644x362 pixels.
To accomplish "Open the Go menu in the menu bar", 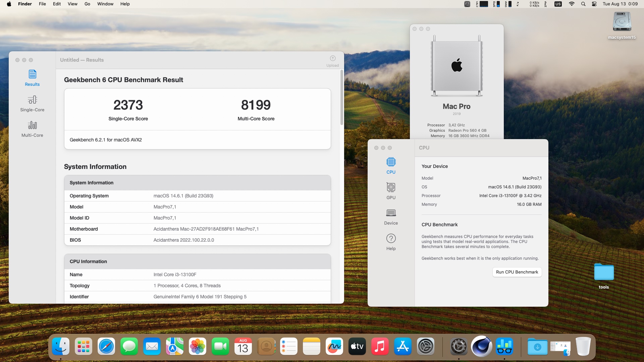I will pos(87,4).
